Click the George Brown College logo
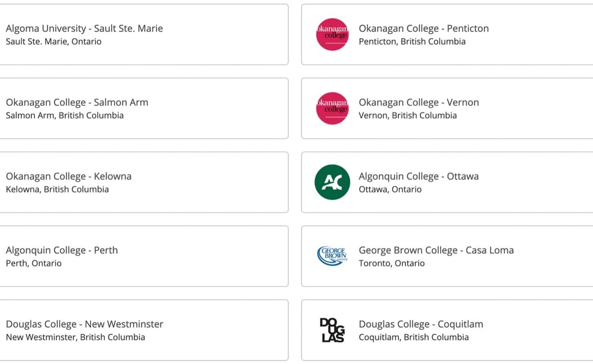 tap(332, 256)
